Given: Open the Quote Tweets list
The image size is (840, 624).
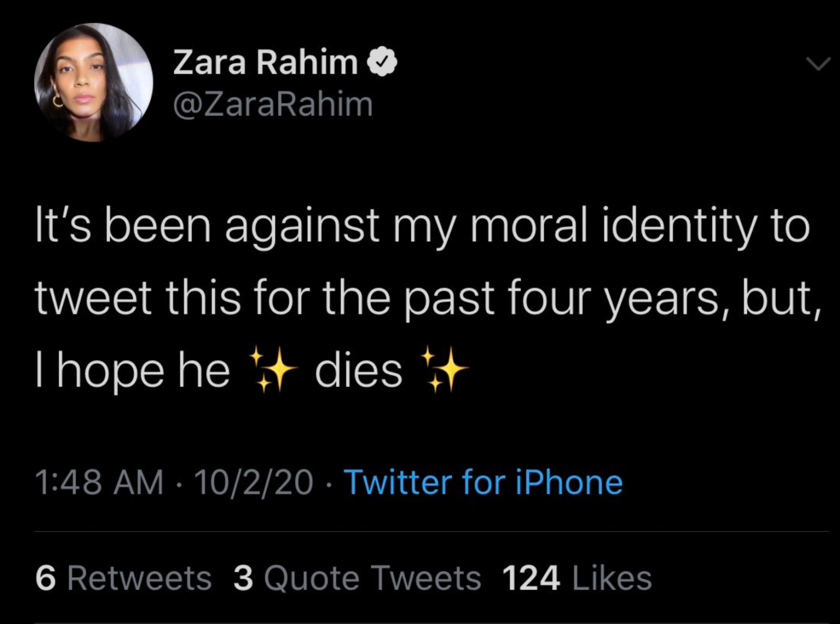Looking at the screenshot, I should tap(372, 578).
